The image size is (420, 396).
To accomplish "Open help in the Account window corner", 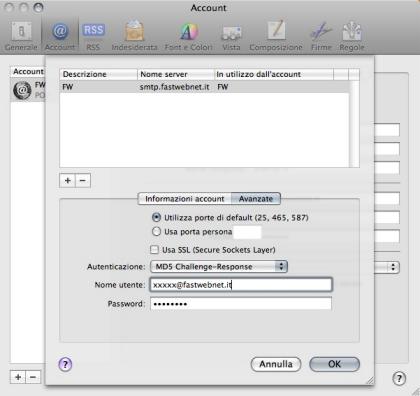I will click(x=399, y=378).
